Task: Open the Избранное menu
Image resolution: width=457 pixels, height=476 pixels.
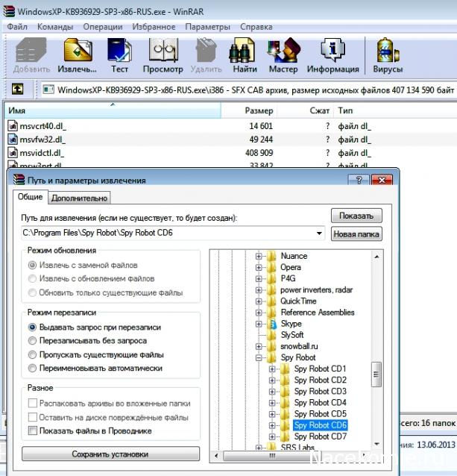Action: point(154,27)
